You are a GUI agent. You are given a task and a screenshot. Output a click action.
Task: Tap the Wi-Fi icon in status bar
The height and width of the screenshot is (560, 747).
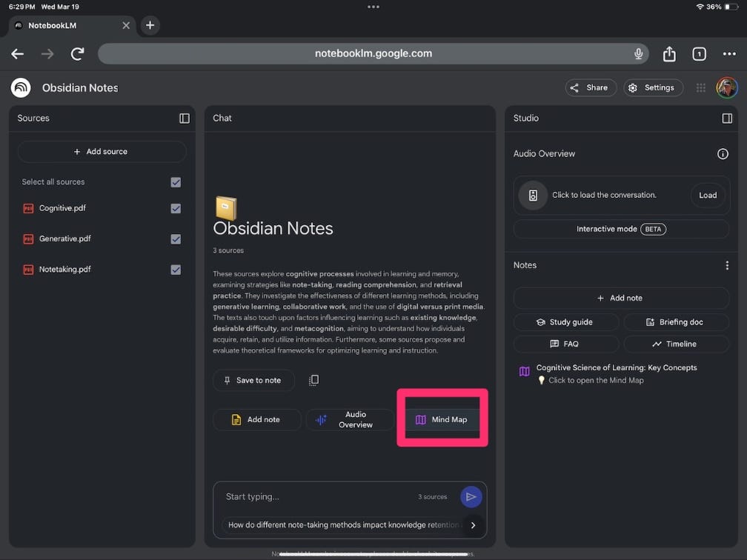700,7
